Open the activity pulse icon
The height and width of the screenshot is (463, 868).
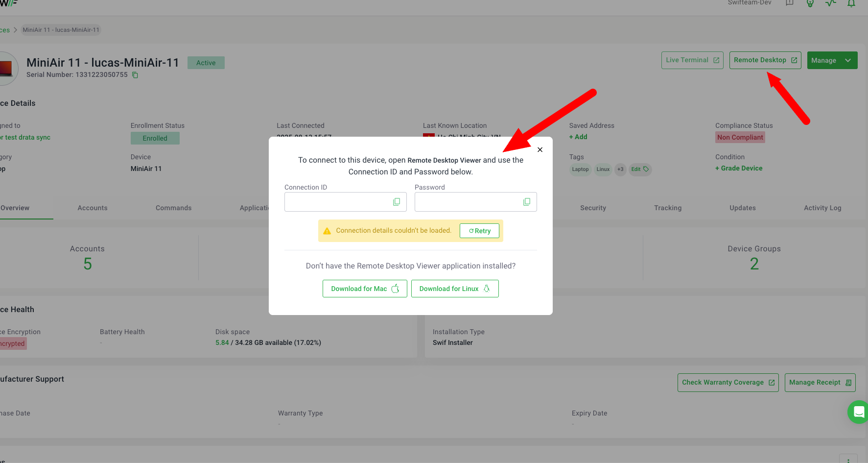point(831,3)
